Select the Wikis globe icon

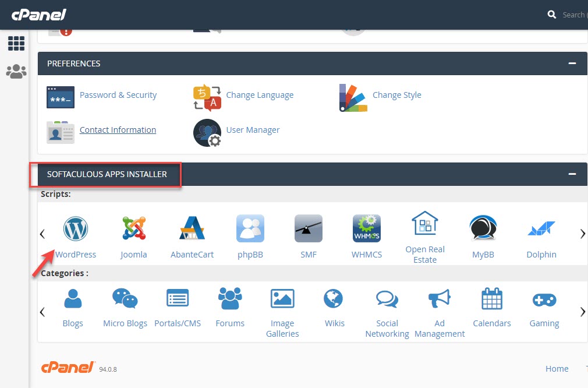(x=334, y=299)
